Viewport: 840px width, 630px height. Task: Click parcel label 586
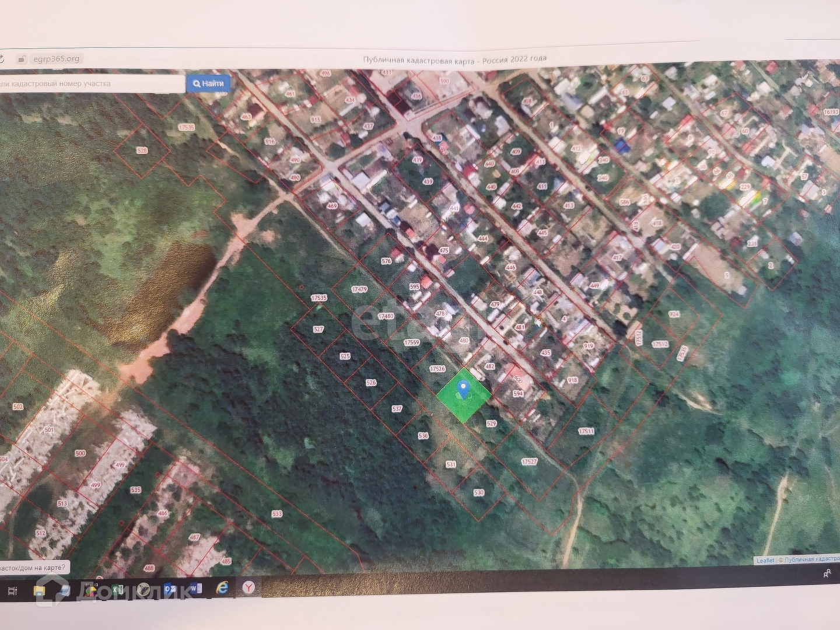(625, 202)
